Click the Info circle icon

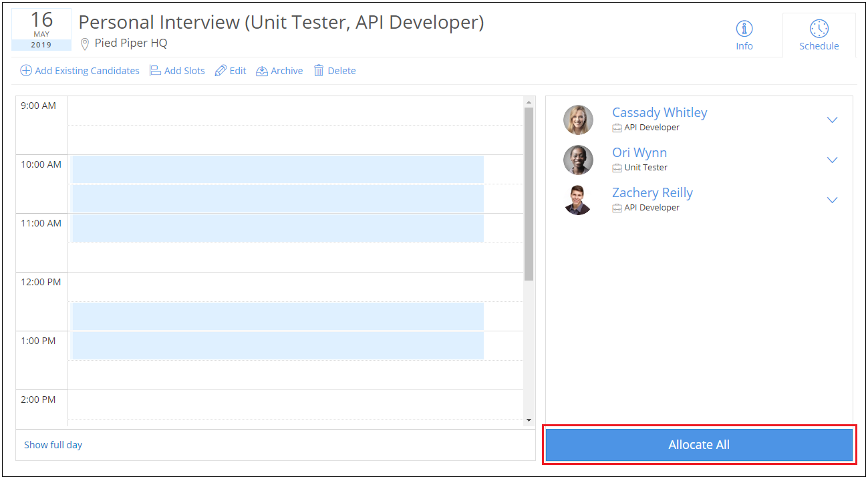(x=744, y=29)
